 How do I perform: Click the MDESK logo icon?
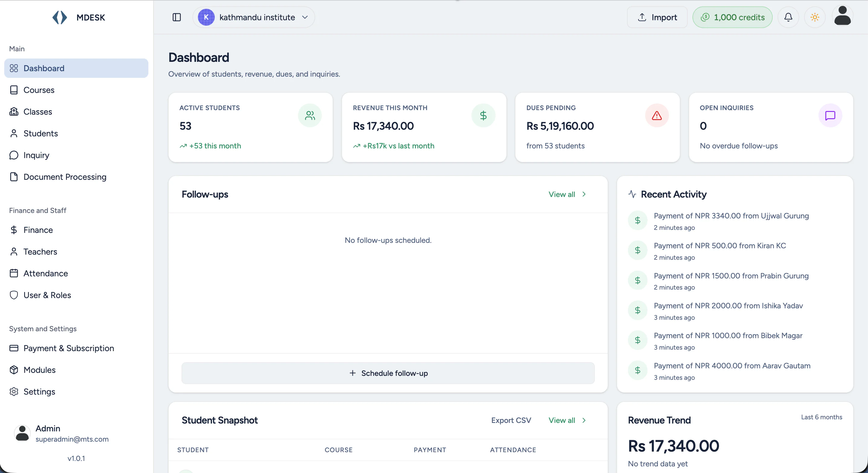click(x=60, y=17)
